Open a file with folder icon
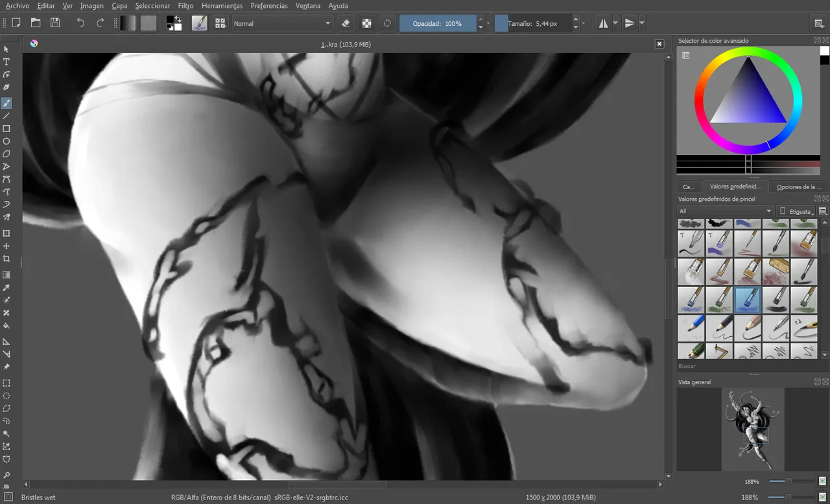Screen dimensions: 830x504 (x=36, y=23)
